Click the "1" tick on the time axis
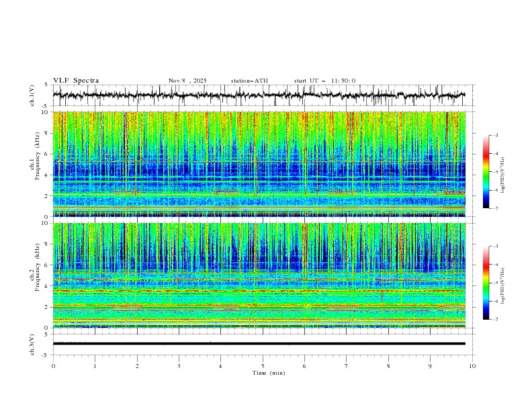 [95, 366]
